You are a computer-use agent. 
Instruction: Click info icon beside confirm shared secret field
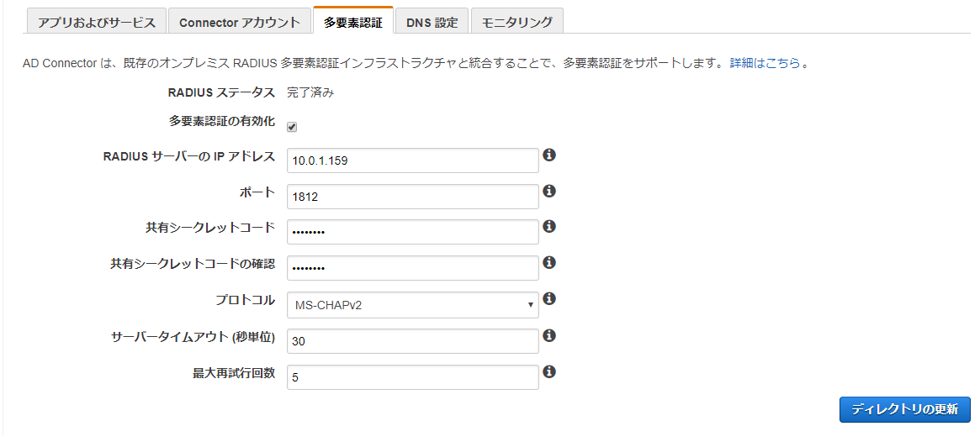(x=549, y=263)
